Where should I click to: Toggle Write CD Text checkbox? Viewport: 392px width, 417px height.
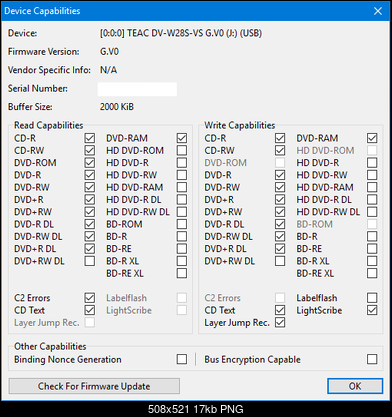[280, 310]
